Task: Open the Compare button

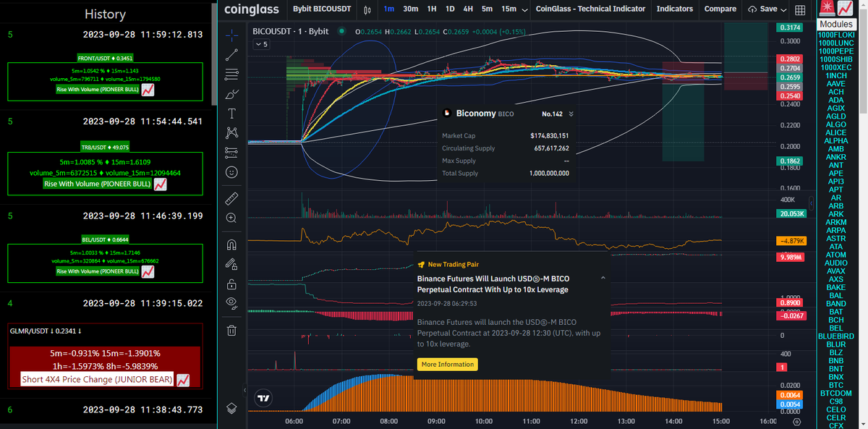Action: (720, 9)
